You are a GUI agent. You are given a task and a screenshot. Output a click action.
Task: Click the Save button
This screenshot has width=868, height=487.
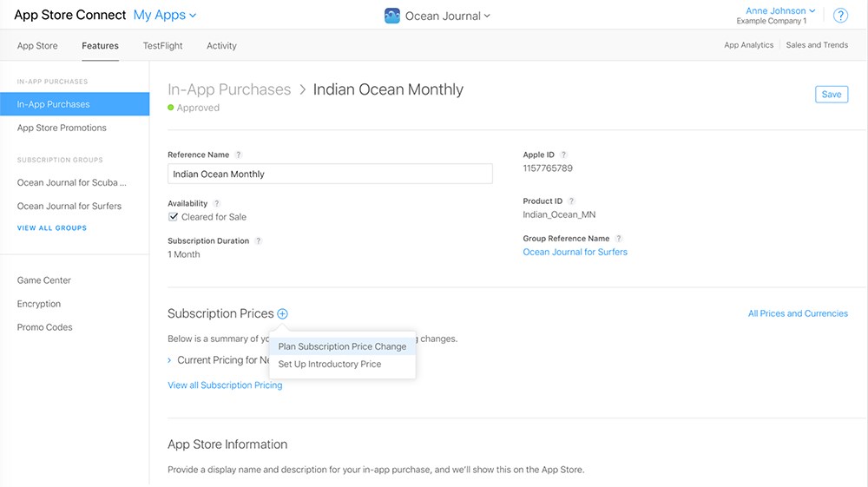pyautogui.click(x=832, y=94)
